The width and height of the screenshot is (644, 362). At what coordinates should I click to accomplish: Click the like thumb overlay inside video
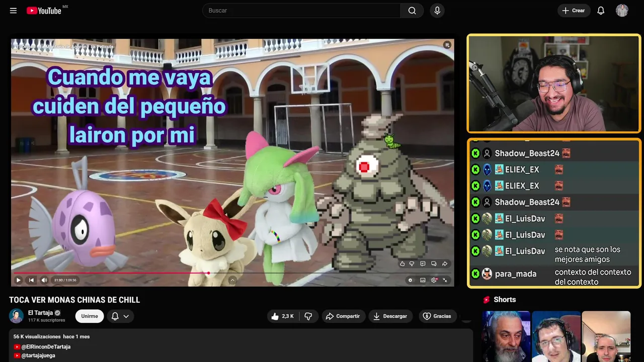[402, 263]
